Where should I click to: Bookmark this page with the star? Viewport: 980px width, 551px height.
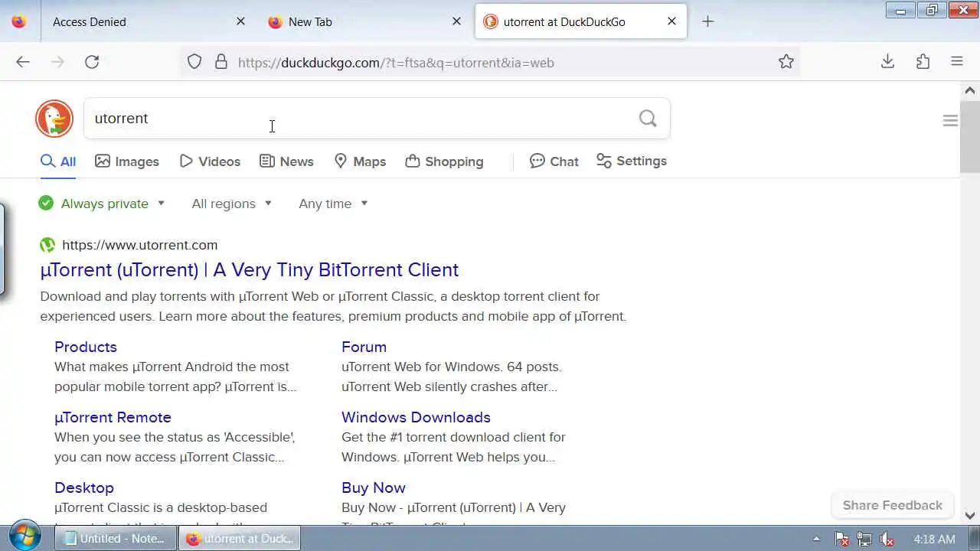click(x=786, y=62)
